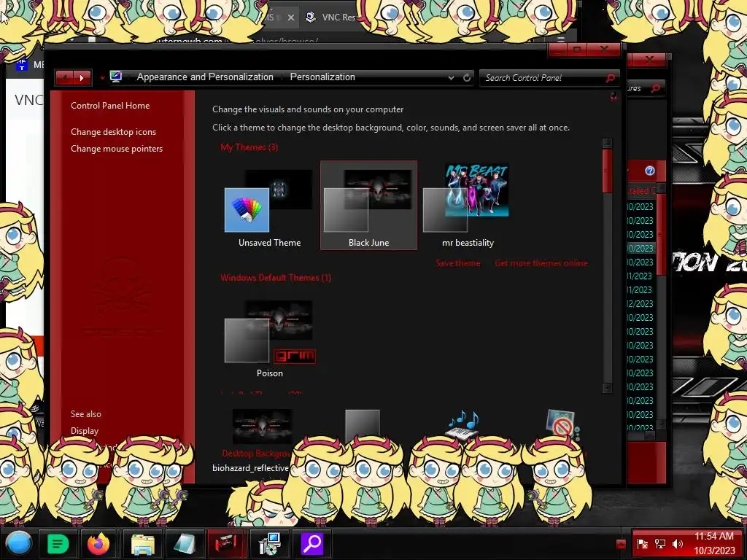Open File Explorer from the taskbar

142,543
